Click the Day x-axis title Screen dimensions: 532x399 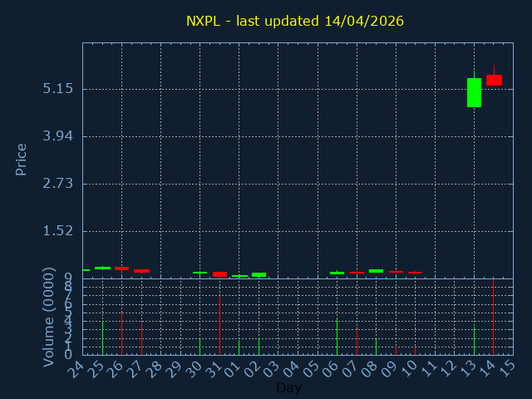point(288,387)
